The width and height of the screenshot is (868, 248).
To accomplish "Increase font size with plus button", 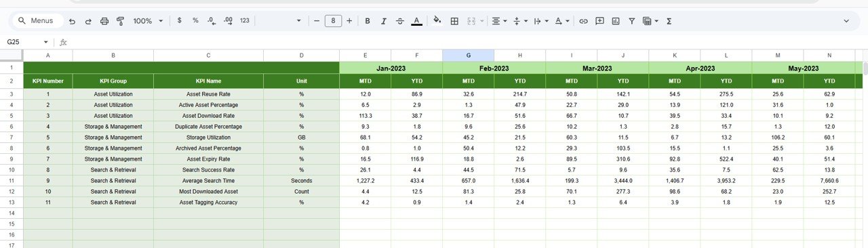I will coord(349,21).
